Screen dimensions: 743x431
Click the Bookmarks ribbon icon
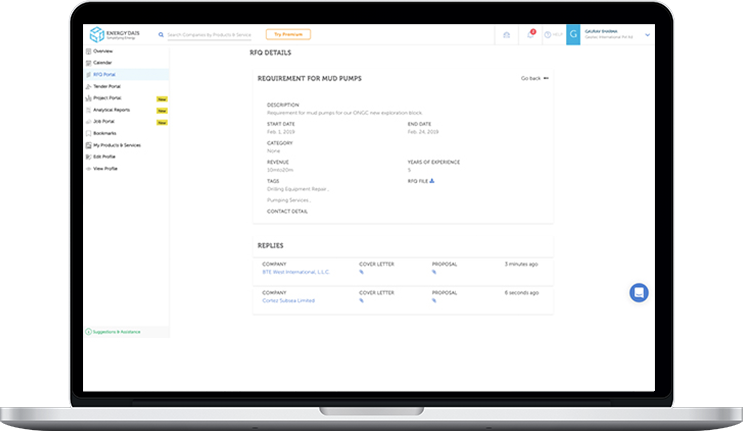[x=88, y=133]
